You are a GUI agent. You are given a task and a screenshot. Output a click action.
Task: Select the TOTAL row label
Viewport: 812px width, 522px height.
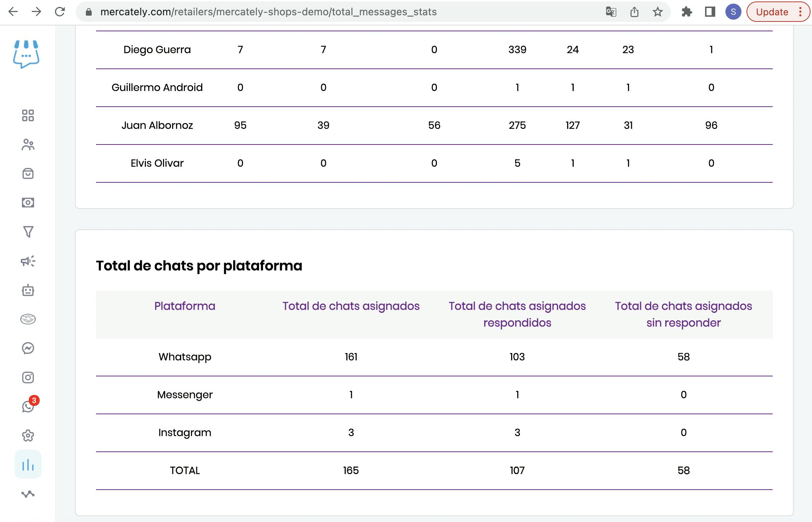[x=185, y=470]
